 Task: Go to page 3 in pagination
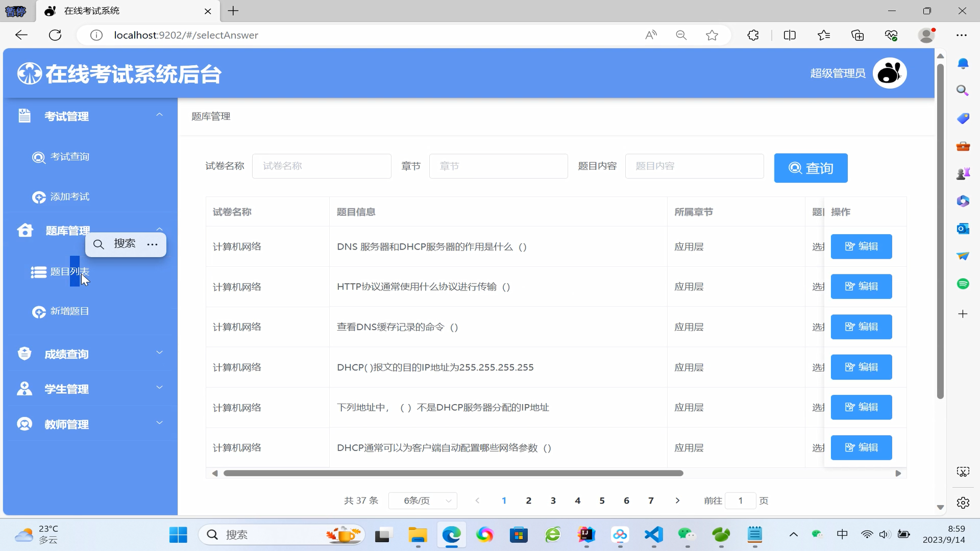(x=553, y=501)
